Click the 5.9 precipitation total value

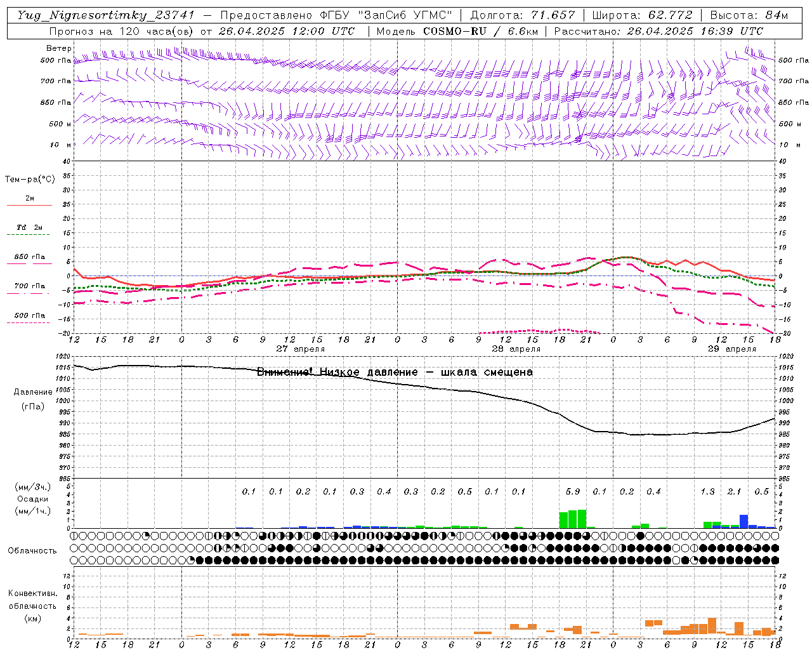[x=573, y=492]
